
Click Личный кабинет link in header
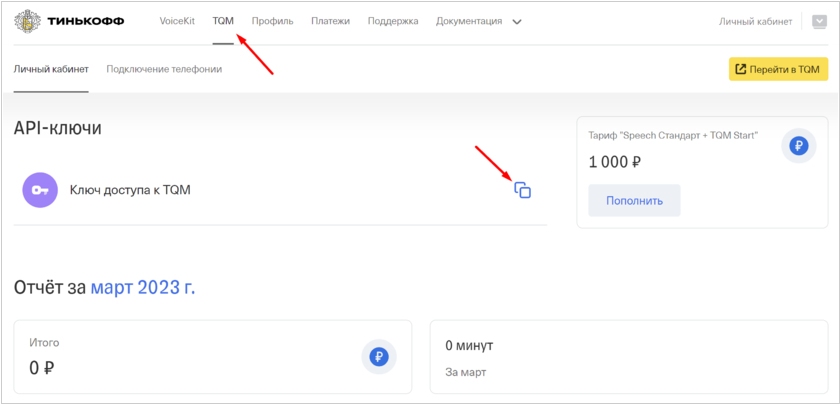coord(755,21)
